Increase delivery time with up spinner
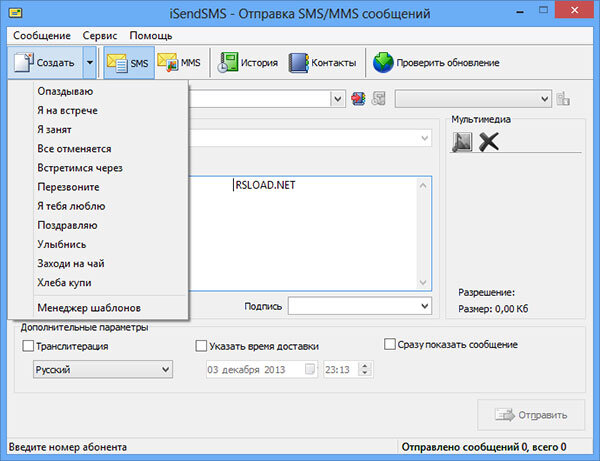 (x=365, y=365)
